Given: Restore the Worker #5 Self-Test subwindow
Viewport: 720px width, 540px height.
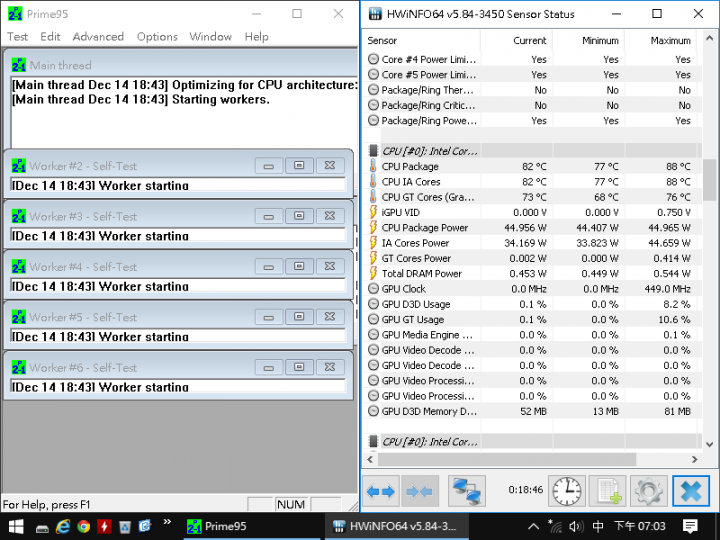Looking at the screenshot, I should pos(299,317).
